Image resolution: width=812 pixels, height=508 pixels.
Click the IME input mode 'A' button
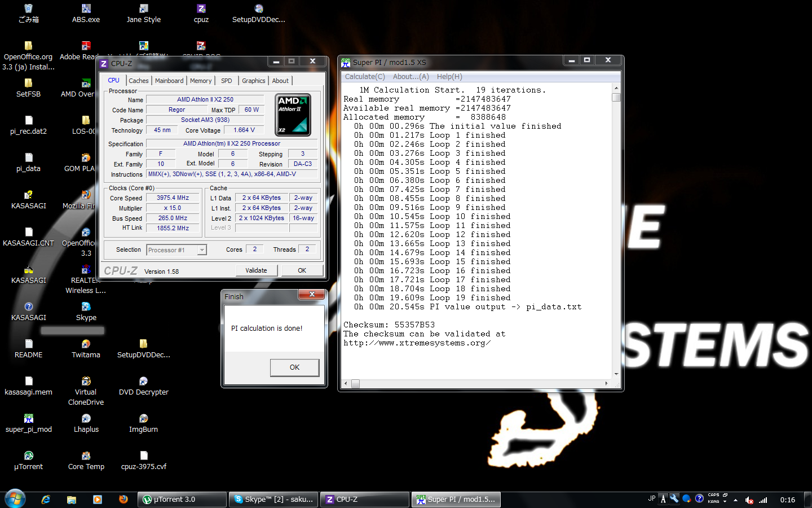click(663, 499)
